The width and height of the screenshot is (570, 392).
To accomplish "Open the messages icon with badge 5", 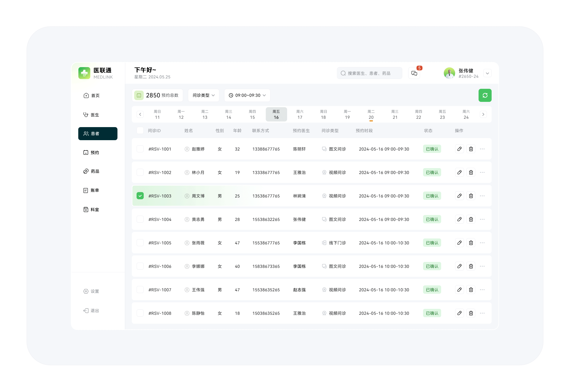I will point(414,73).
